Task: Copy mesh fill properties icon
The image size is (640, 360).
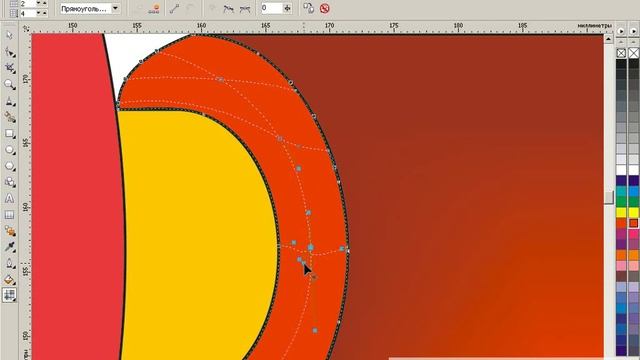Action: tap(309, 8)
